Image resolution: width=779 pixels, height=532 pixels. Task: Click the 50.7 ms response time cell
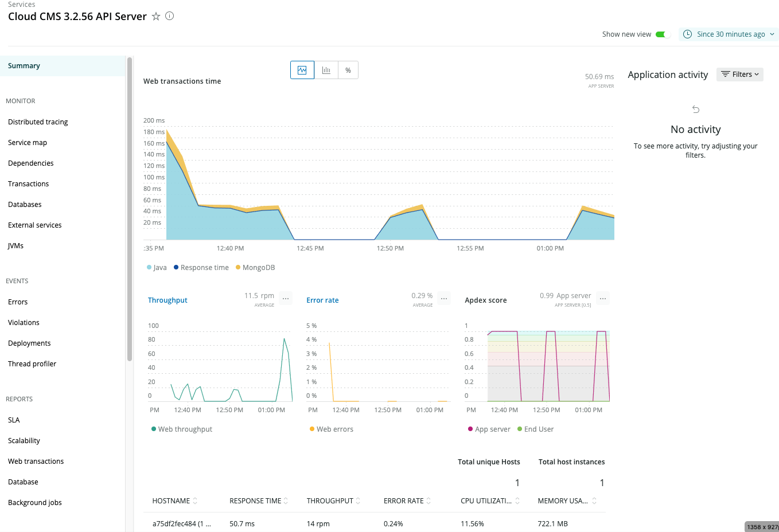click(x=242, y=524)
